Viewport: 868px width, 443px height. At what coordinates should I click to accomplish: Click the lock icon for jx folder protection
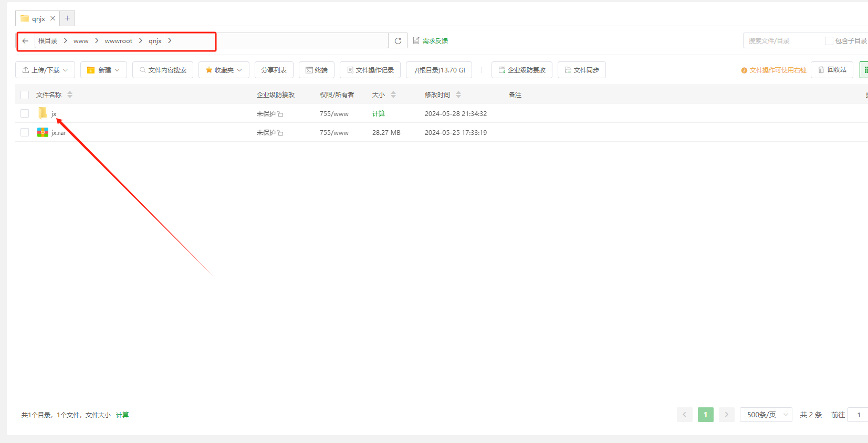pyautogui.click(x=280, y=114)
